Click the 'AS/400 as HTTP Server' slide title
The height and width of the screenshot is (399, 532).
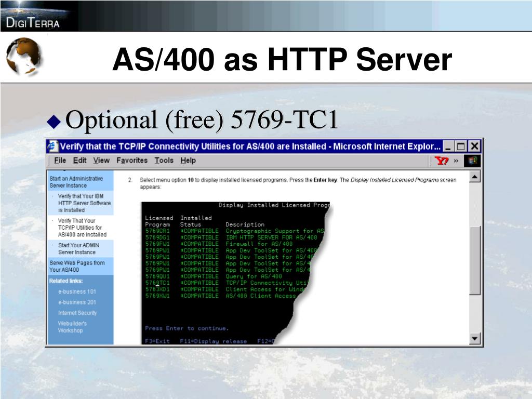[282, 59]
